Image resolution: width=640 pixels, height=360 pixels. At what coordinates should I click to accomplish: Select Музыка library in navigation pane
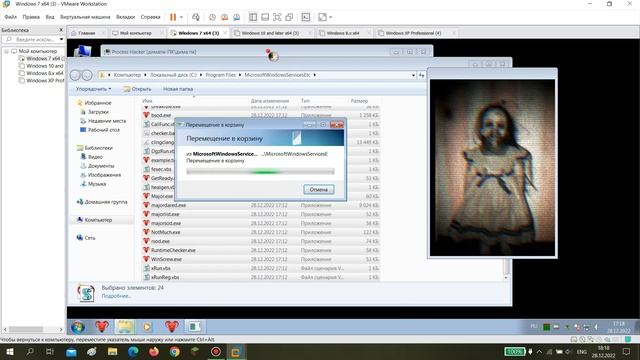click(93, 184)
